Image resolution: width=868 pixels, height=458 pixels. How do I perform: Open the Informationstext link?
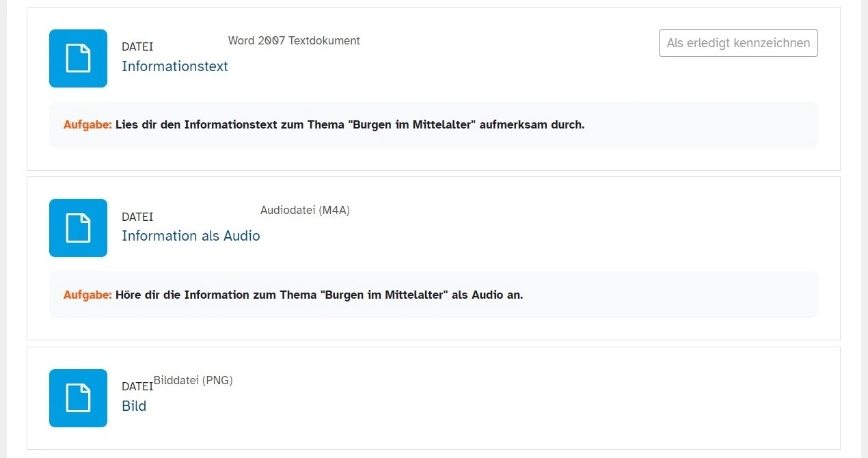pyautogui.click(x=175, y=66)
